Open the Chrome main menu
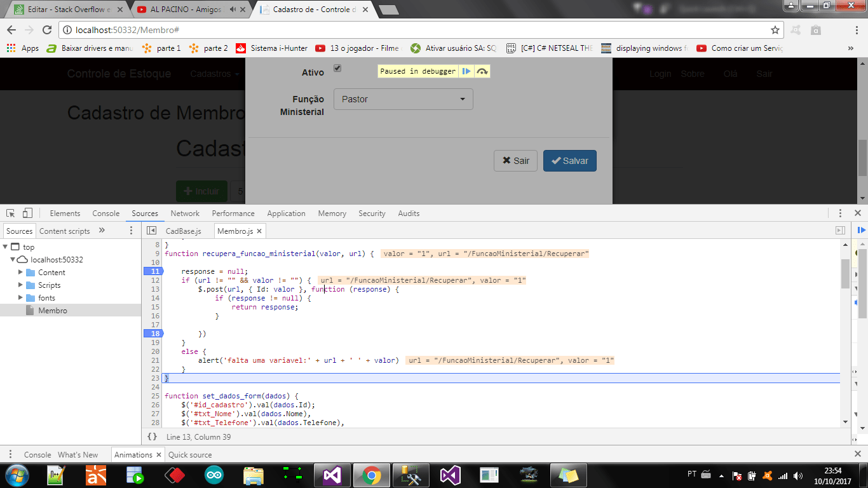 (x=856, y=30)
